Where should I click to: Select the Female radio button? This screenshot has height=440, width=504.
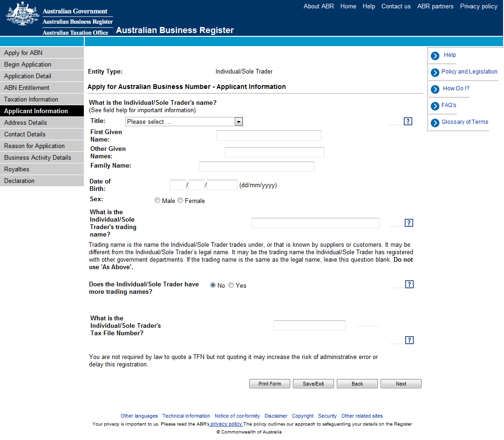tap(180, 201)
